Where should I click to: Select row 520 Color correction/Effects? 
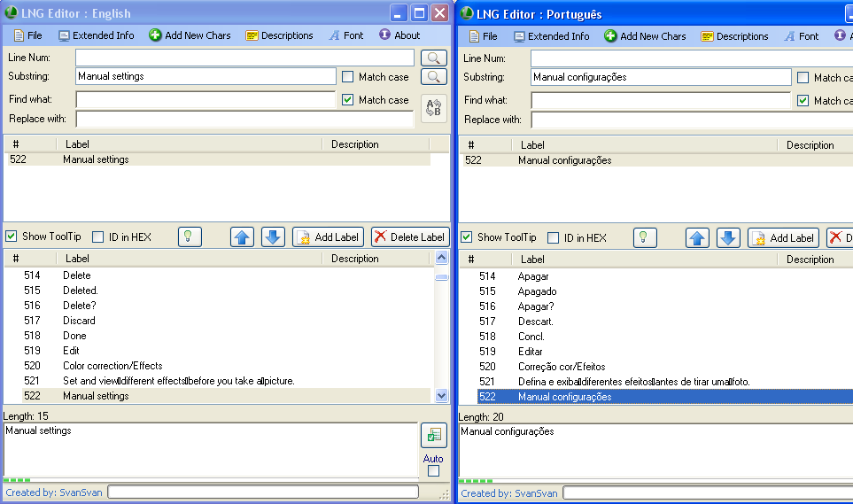point(112,366)
